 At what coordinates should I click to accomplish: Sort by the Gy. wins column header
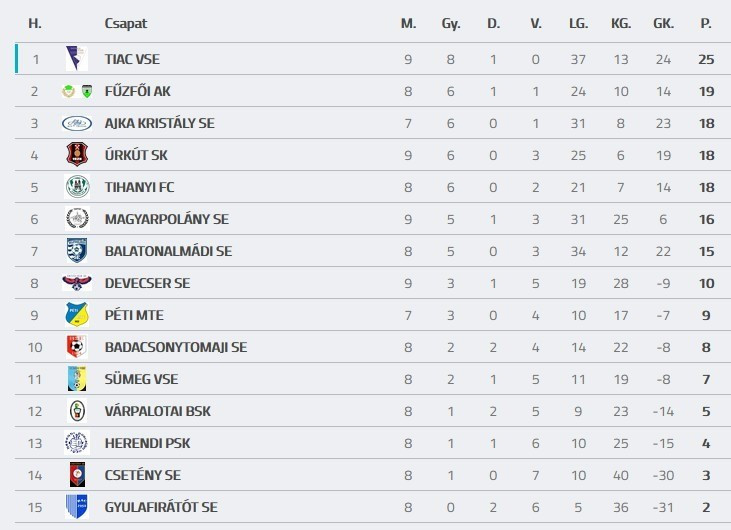[451, 23]
